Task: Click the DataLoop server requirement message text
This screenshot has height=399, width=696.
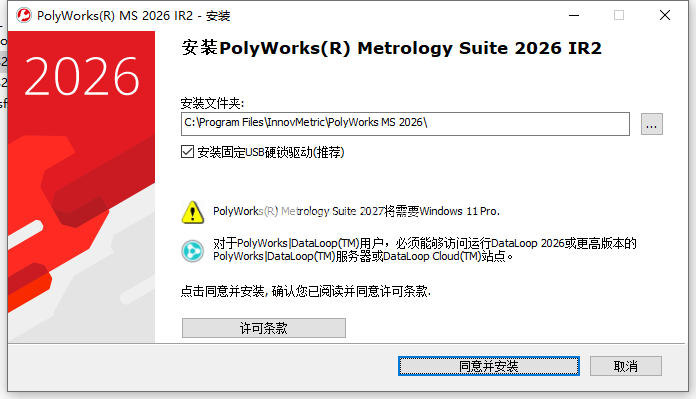Action: pos(425,249)
